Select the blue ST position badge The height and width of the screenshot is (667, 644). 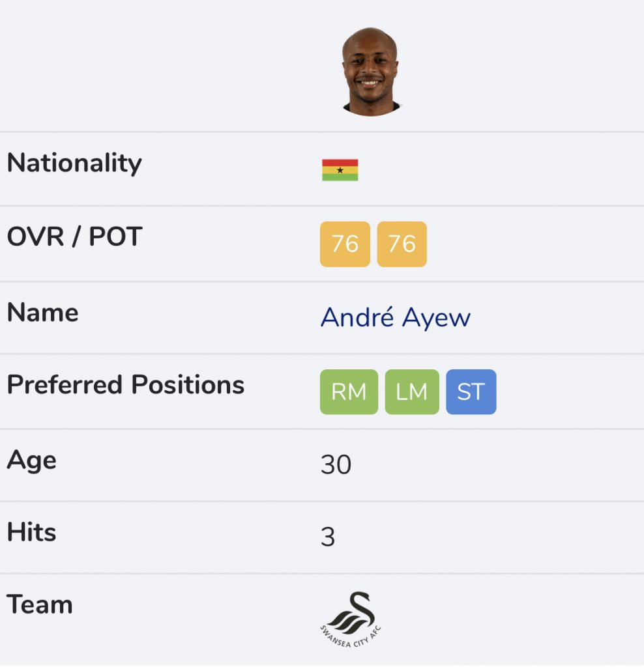click(471, 391)
